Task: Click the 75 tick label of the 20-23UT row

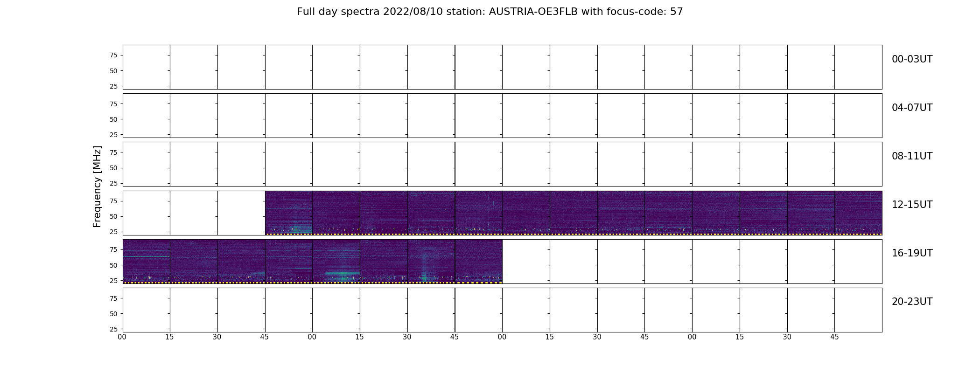Action: [x=113, y=298]
